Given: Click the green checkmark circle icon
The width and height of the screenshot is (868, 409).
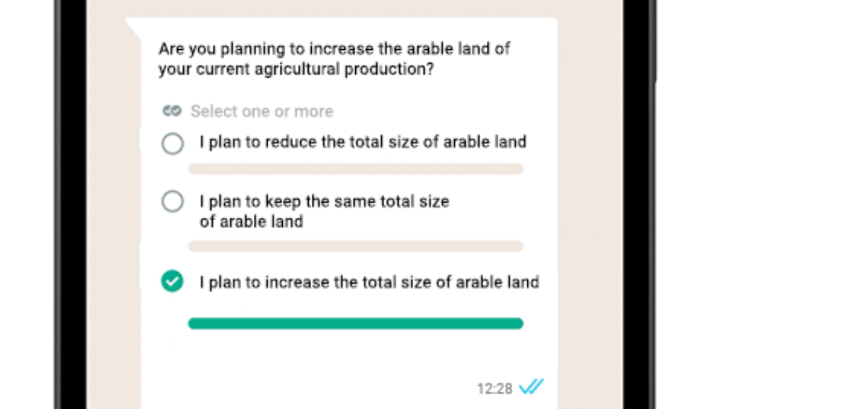Looking at the screenshot, I should coord(172,281).
